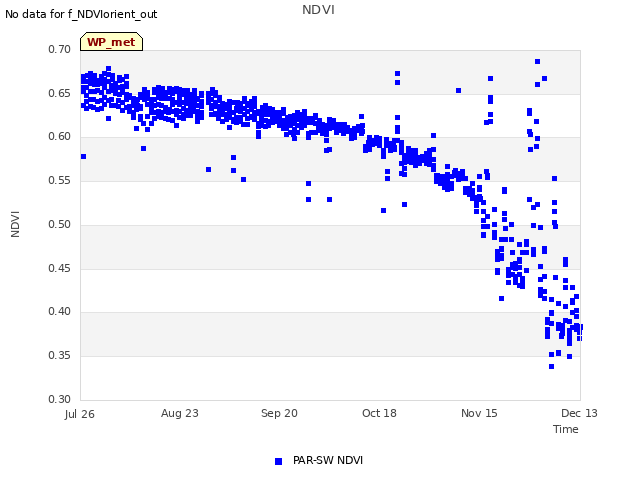This screenshot has height=480, width=640.
Task: Click the 0.35 y-axis tick label
Action: [x=60, y=355]
